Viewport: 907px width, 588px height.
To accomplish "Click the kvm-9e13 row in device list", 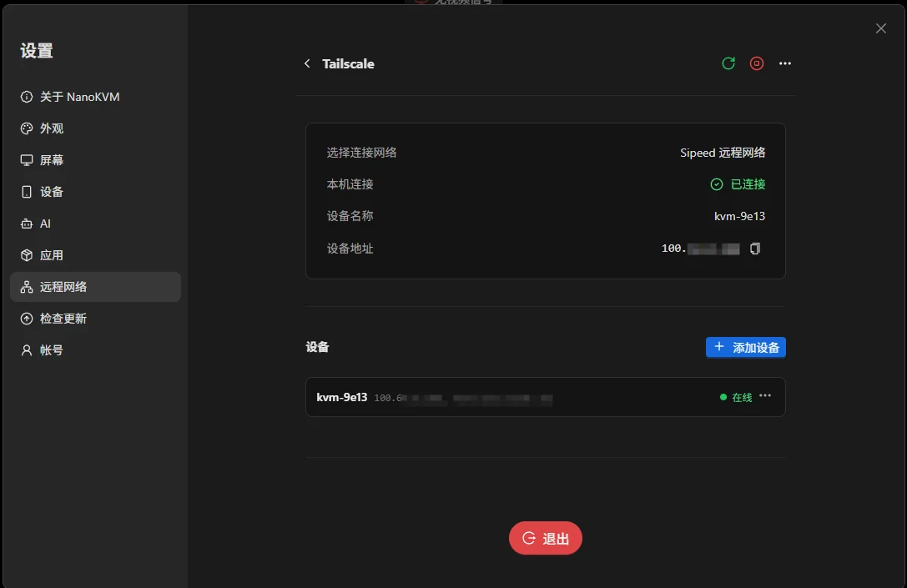I will coord(546,397).
